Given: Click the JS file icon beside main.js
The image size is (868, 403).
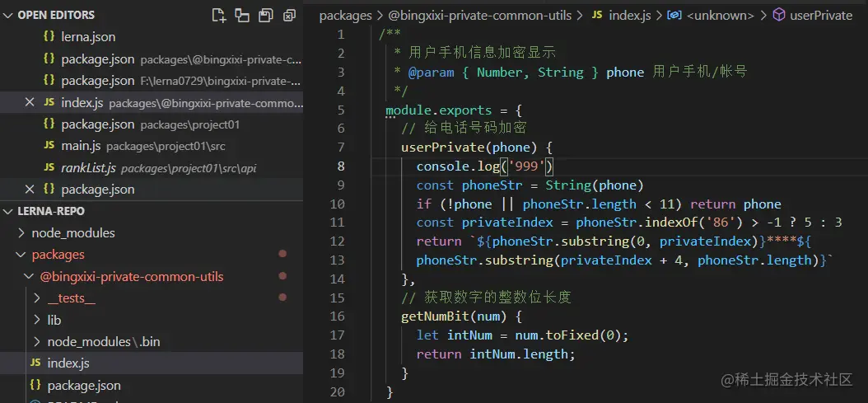Looking at the screenshot, I should coord(49,146).
